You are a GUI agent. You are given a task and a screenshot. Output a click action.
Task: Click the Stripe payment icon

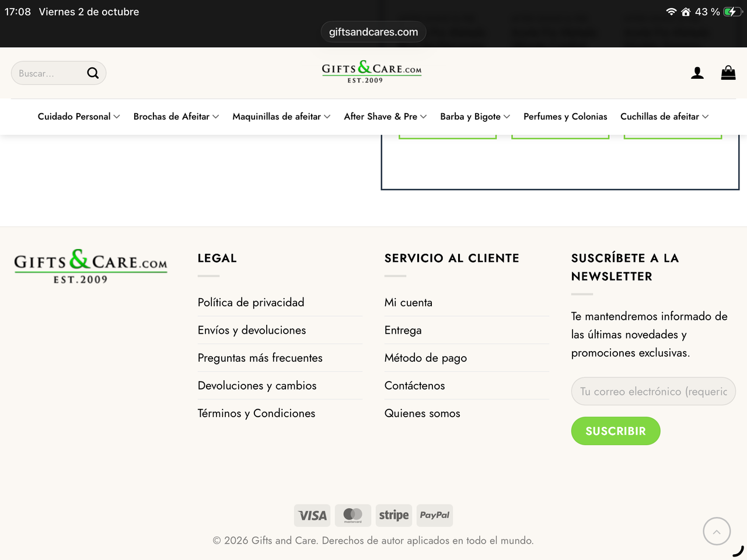pos(394,516)
